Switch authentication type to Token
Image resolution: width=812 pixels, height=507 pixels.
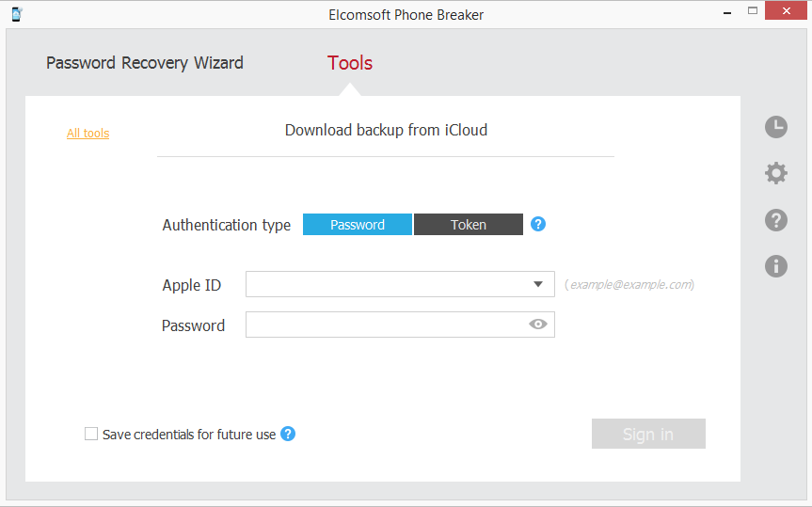click(469, 225)
